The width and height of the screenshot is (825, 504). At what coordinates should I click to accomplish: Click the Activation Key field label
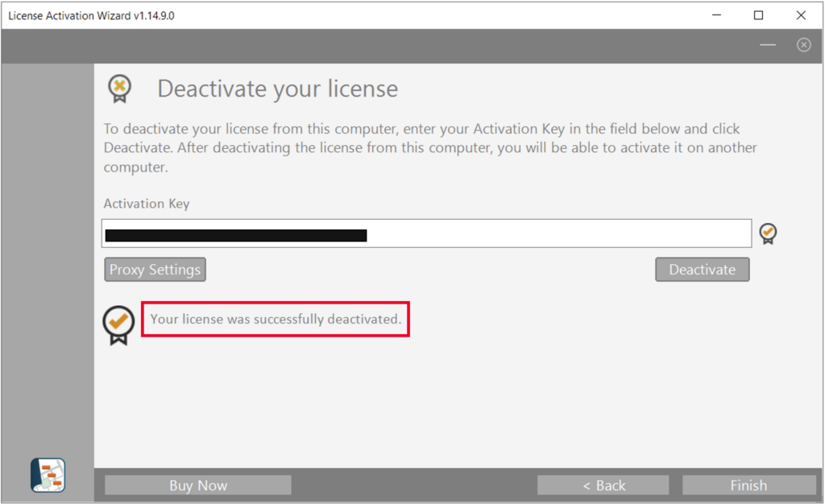point(147,204)
